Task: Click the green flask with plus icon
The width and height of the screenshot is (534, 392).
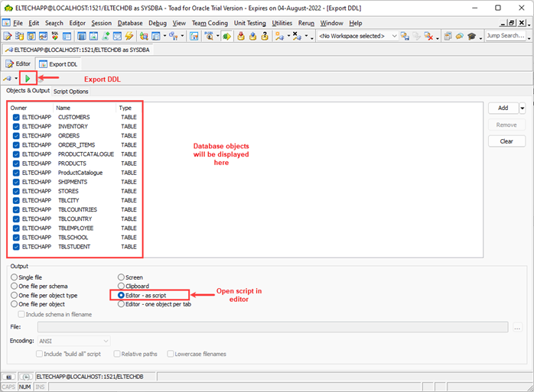Action: [106, 36]
